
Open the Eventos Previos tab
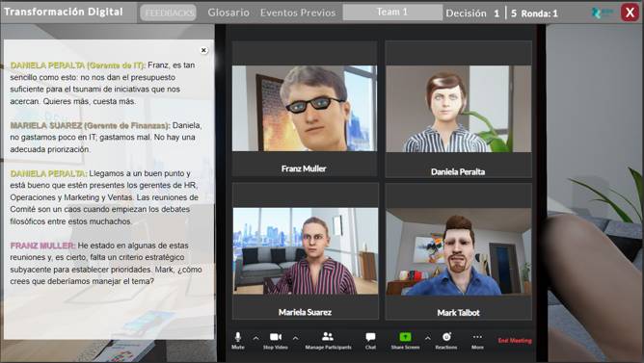tap(298, 13)
